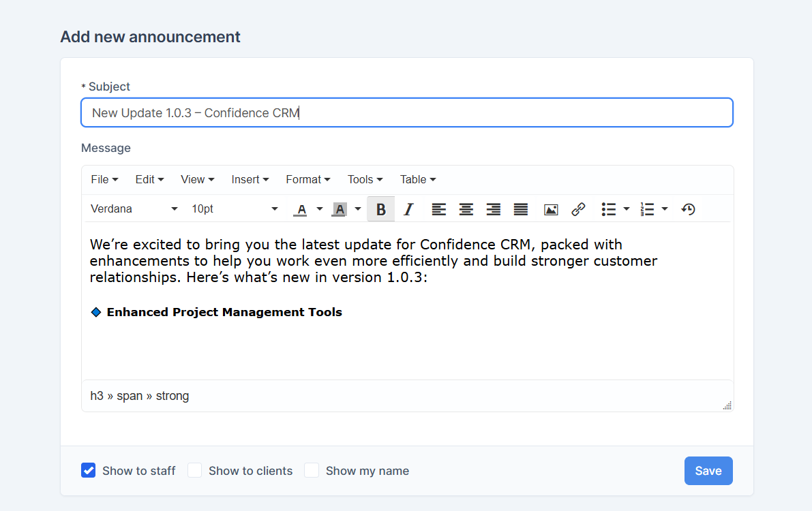Uncheck the Show to staff checkbox

(89, 470)
